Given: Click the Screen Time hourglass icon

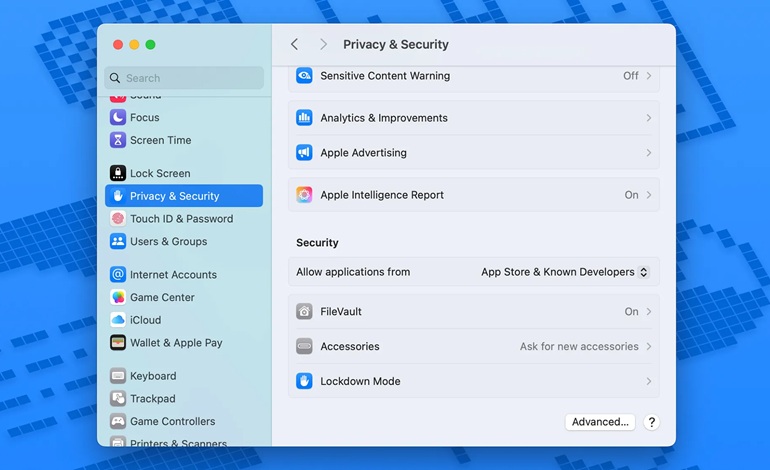Looking at the screenshot, I should click(x=118, y=140).
